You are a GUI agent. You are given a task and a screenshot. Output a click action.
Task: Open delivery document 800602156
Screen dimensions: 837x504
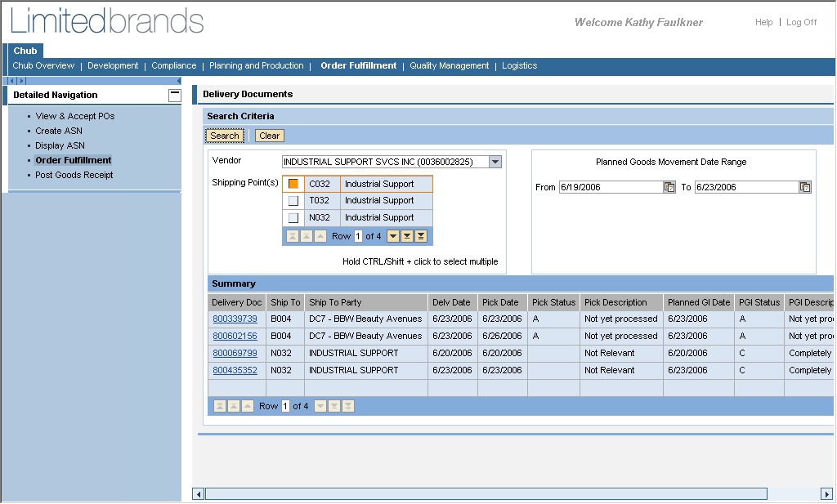click(235, 336)
